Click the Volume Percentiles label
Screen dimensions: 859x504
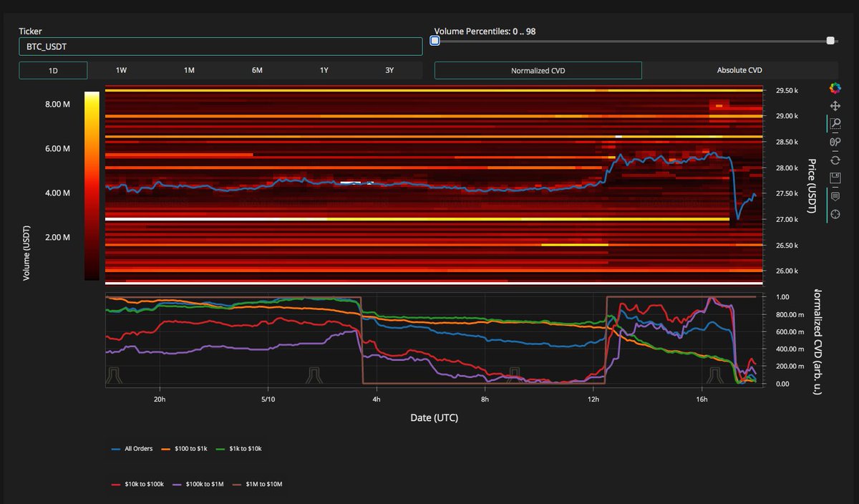click(485, 32)
